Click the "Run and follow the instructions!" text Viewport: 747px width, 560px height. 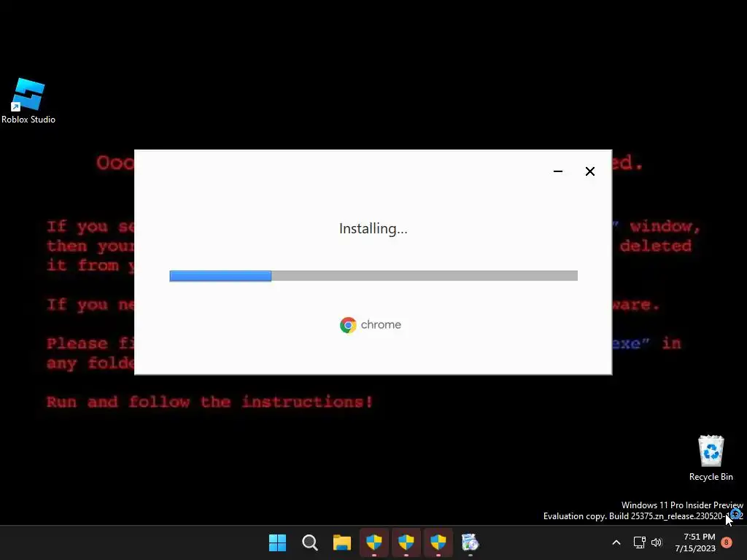pos(209,402)
